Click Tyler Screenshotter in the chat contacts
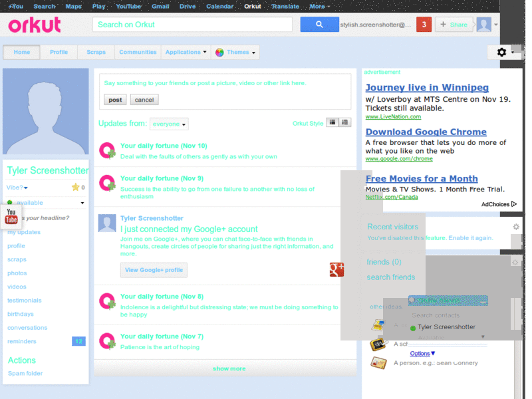The height and width of the screenshot is (399, 532). tap(446, 327)
